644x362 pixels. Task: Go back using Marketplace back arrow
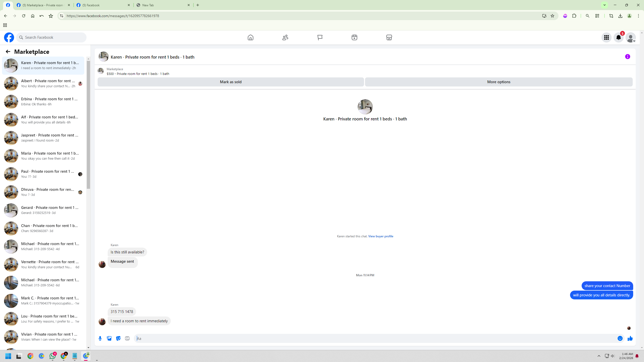8,52
